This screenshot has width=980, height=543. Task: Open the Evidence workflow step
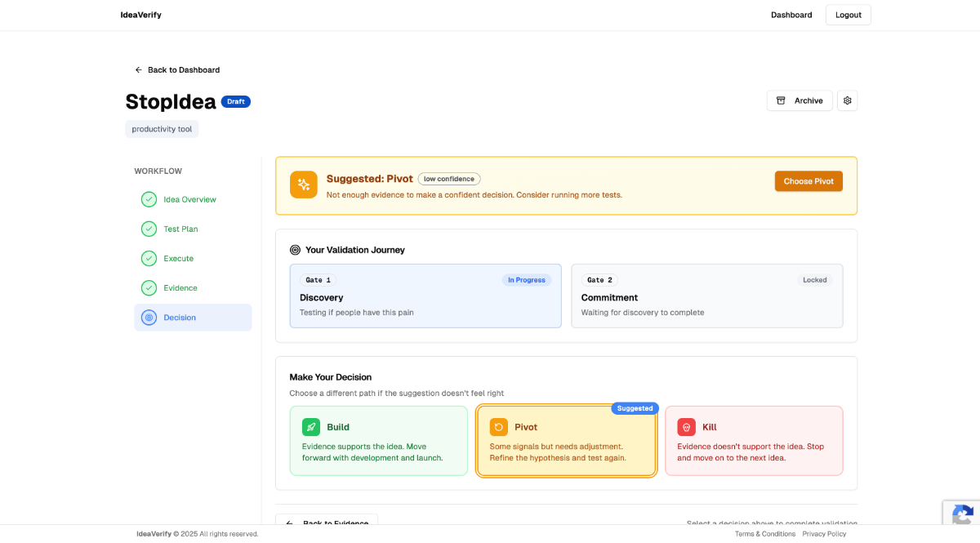(x=180, y=288)
